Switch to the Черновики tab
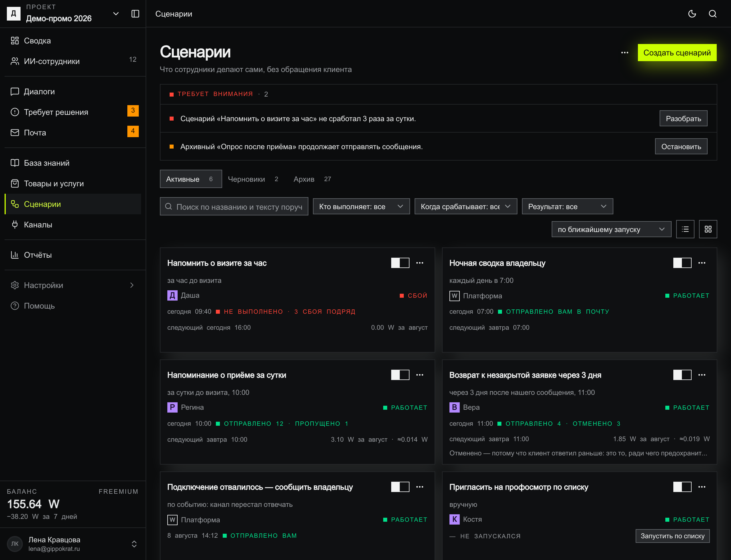 (x=253, y=179)
